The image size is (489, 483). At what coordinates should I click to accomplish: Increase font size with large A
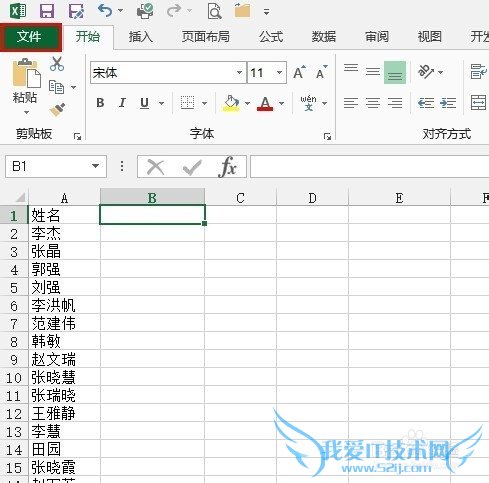click(299, 72)
